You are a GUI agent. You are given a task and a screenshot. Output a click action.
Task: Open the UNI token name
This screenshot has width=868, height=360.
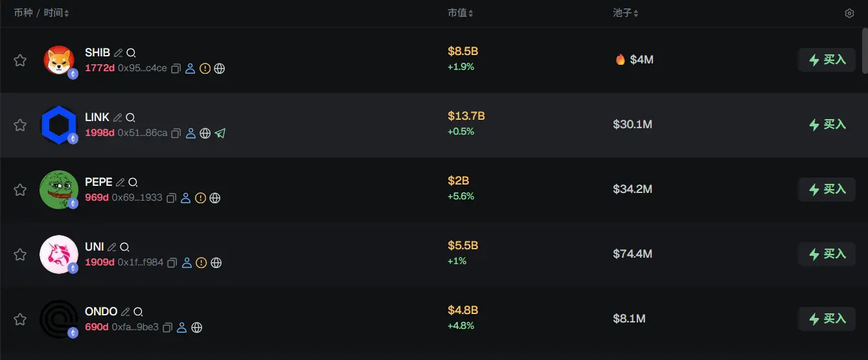pyautogui.click(x=95, y=247)
